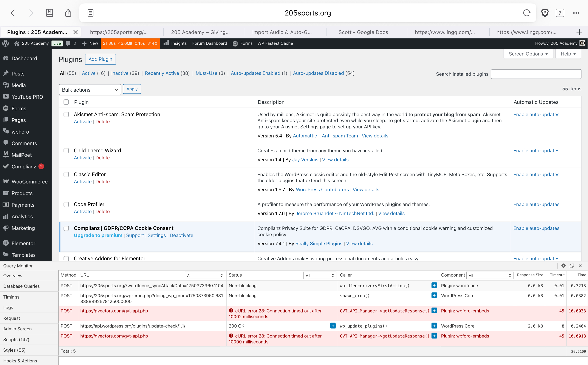Open Complianz sidebar item with 3 badge
This screenshot has height=365, width=588.
point(24,166)
